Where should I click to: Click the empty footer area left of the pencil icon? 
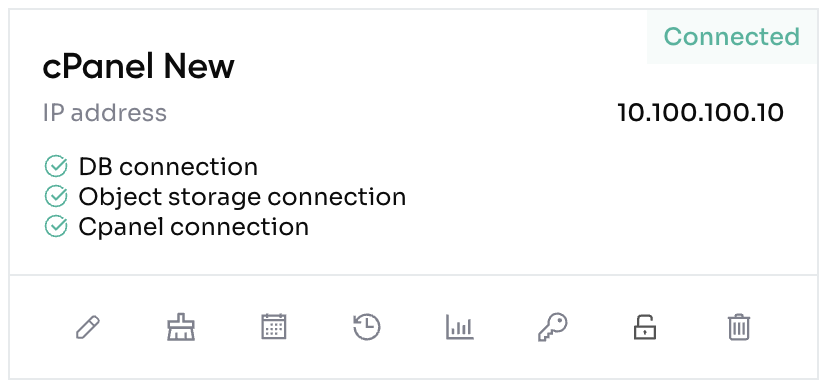point(41,327)
